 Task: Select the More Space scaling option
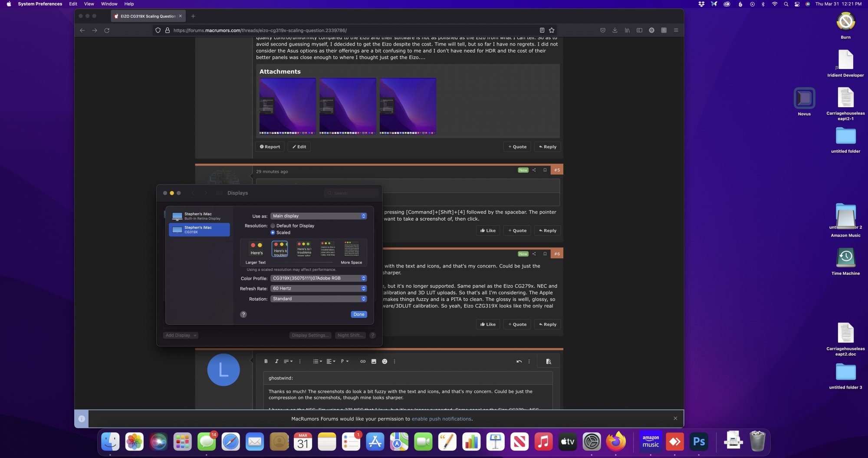point(351,249)
